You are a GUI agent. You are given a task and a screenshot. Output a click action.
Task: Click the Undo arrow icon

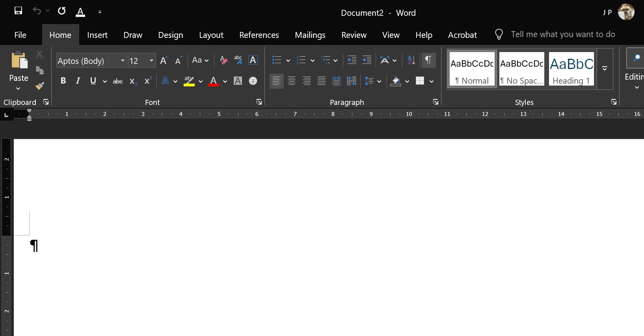(x=37, y=11)
